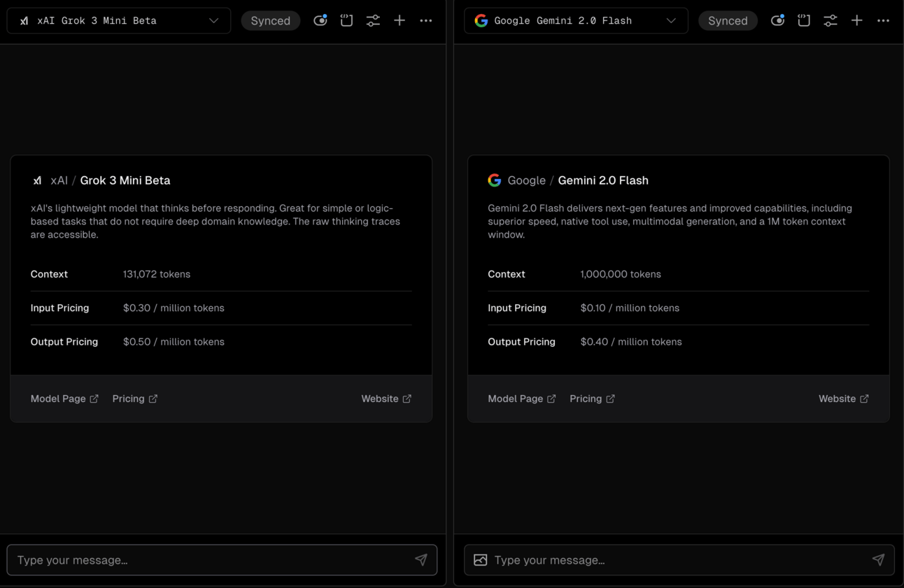Toggle the Synced chip on Gemini panel
904x588 pixels.
click(x=728, y=21)
